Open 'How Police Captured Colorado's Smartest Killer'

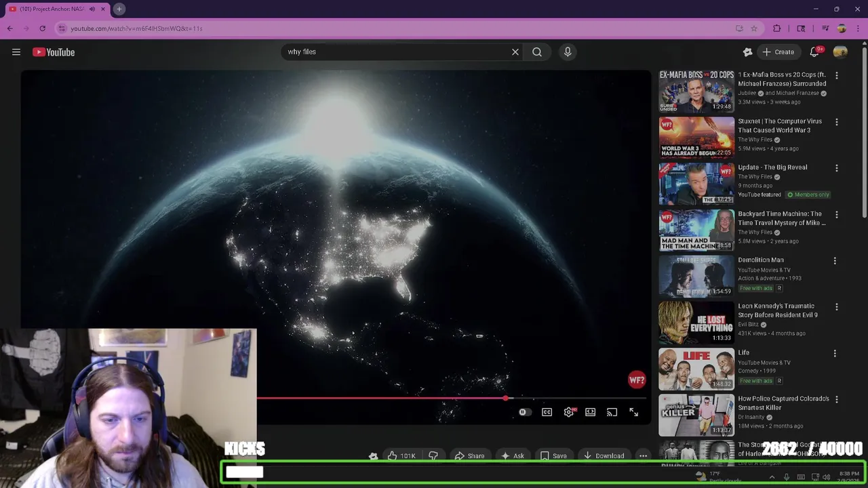tap(783, 403)
